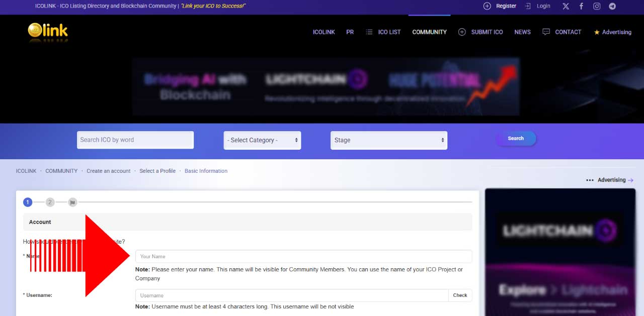Click the Check button beside Username

pyautogui.click(x=460, y=295)
